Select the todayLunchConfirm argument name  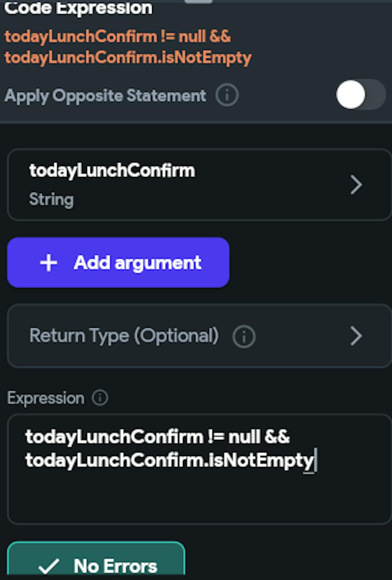tap(112, 170)
